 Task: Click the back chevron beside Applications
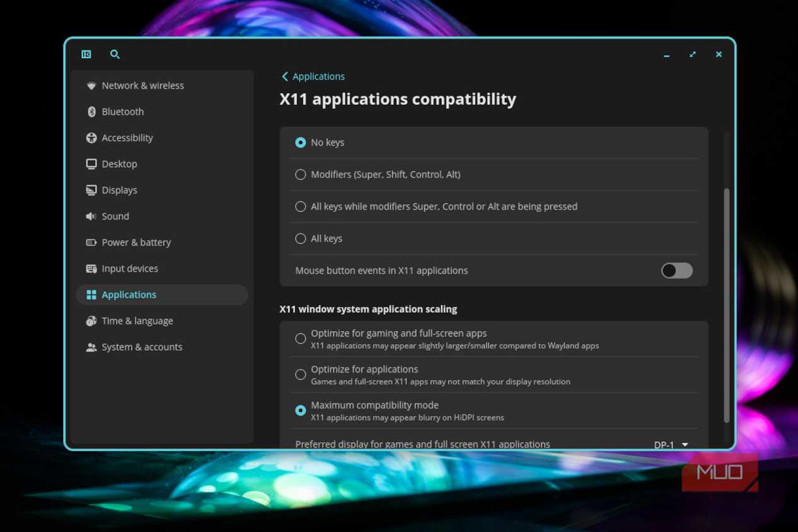tap(285, 76)
